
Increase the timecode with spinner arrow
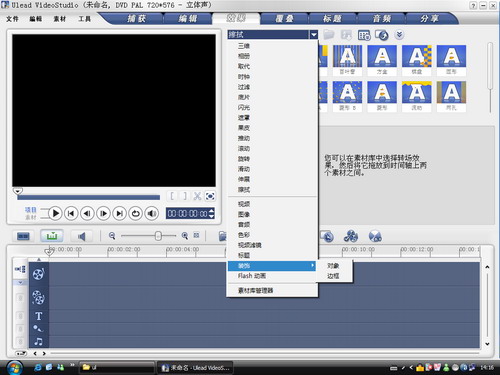pos(211,210)
